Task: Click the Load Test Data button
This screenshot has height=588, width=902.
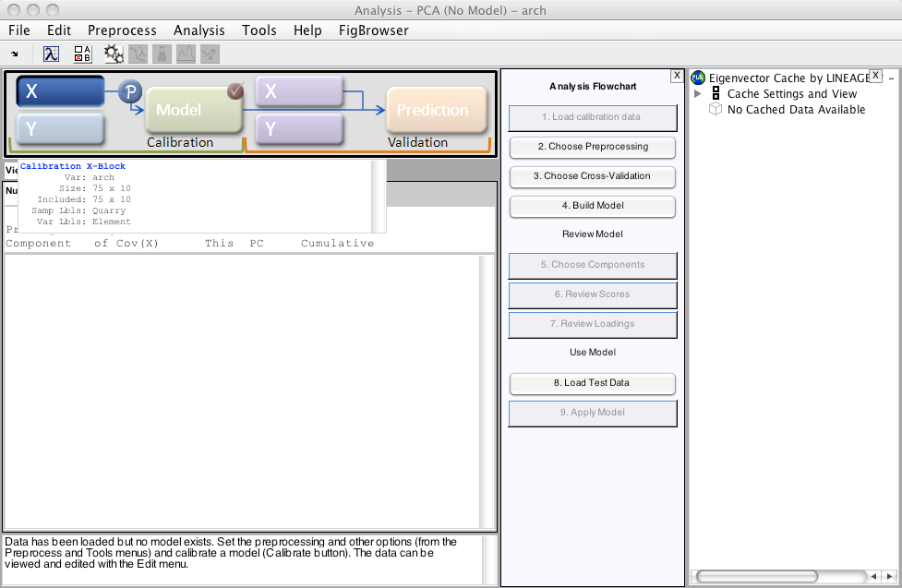Action: tap(592, 383)
